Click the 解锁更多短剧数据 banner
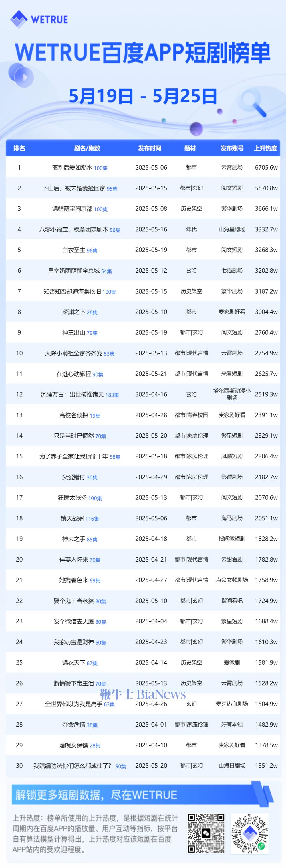The width and height of the screenshot is (286, 868). pyautogui.click(x=143, y=795)
